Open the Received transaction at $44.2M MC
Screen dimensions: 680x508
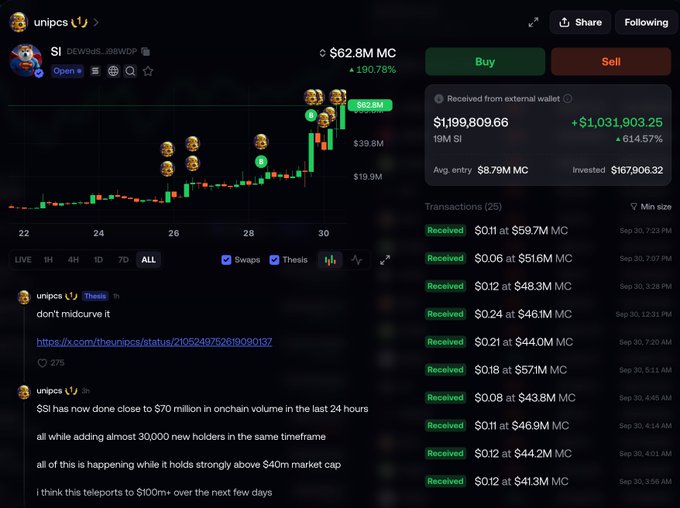tap(548, 453)
